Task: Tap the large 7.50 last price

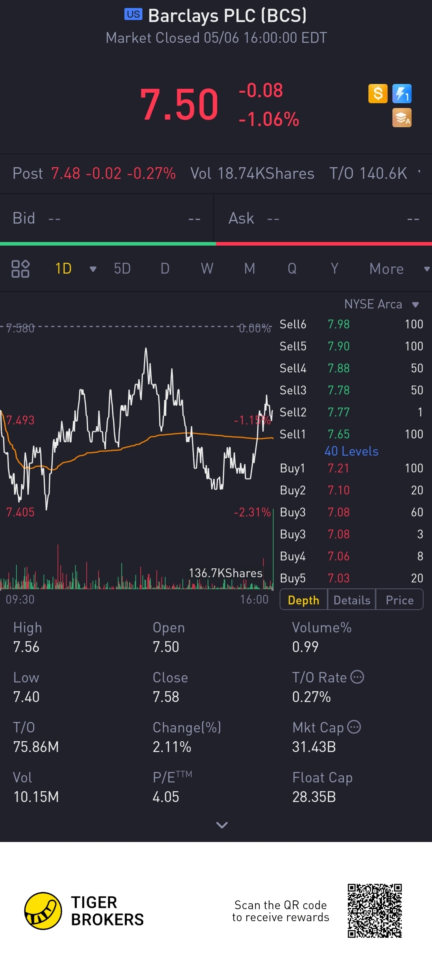Action: tap(179, 105)
